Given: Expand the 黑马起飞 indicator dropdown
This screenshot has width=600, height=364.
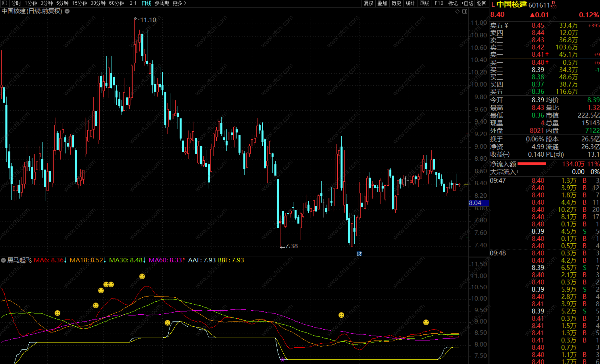Looking at the screenshot, I should pyautogui.click(x=3, y=260).
